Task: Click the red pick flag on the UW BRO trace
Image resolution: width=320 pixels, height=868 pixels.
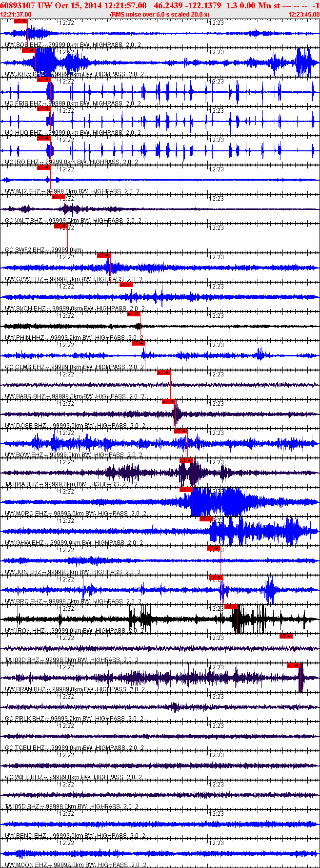Action: click(x=216, y=578)
